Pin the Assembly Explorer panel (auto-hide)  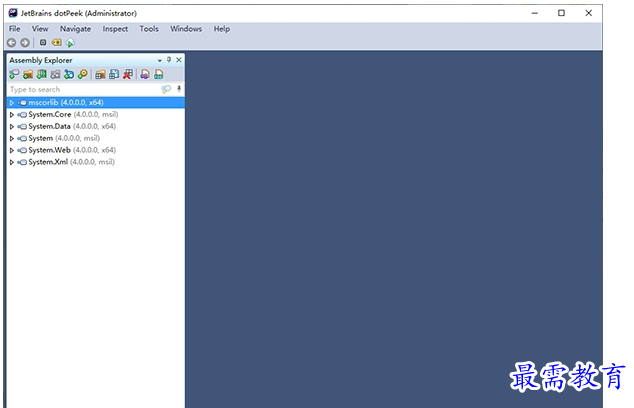[x=169, y=60]
